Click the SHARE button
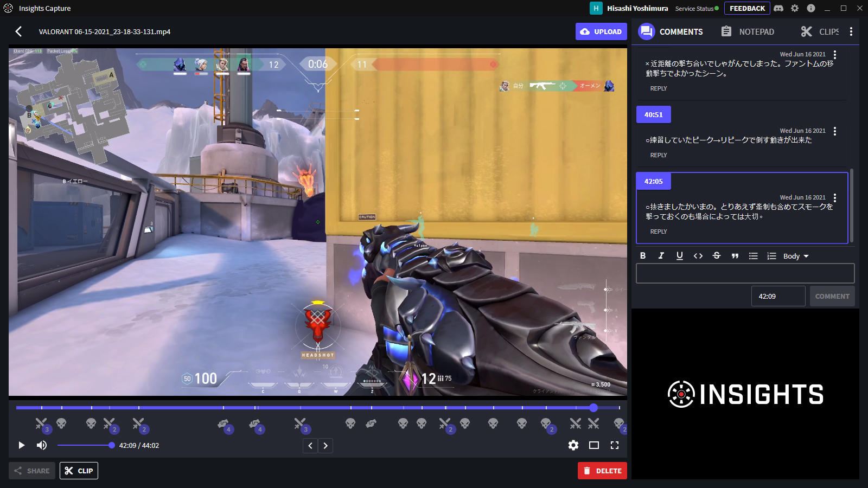Screen dimensions: 868x488 [x=32, y=471]
